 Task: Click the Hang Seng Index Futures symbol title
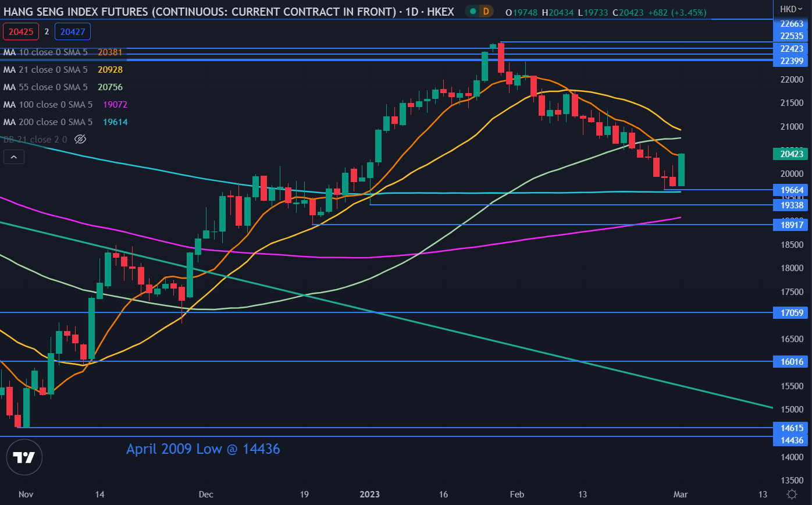click(228, 12)
